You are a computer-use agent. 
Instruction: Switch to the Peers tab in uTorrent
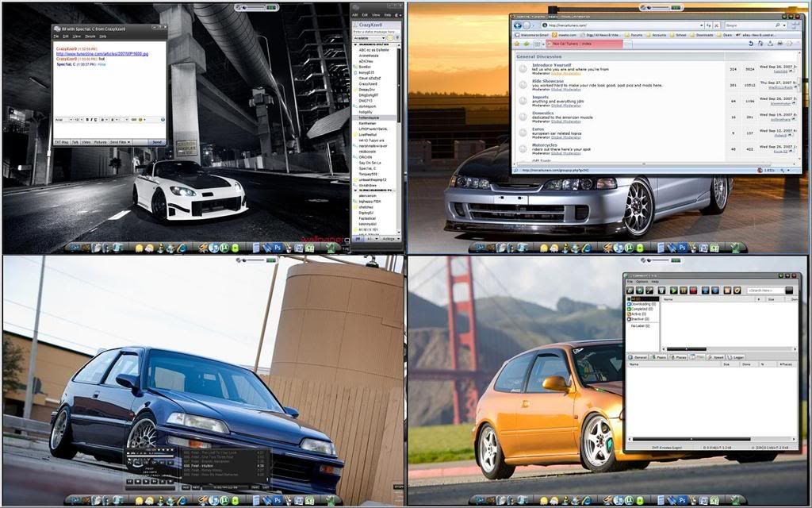(658, 358)
